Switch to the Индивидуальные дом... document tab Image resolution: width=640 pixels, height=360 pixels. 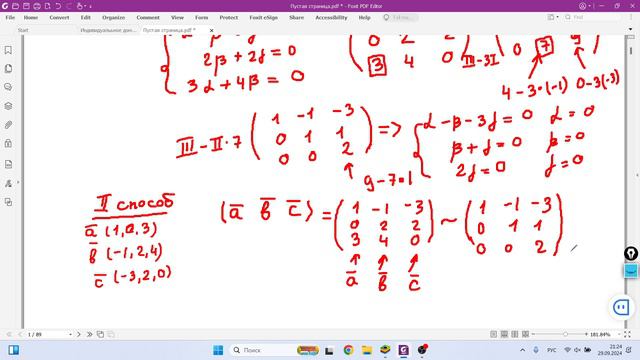pyautogui.click(x=108, y=30)
